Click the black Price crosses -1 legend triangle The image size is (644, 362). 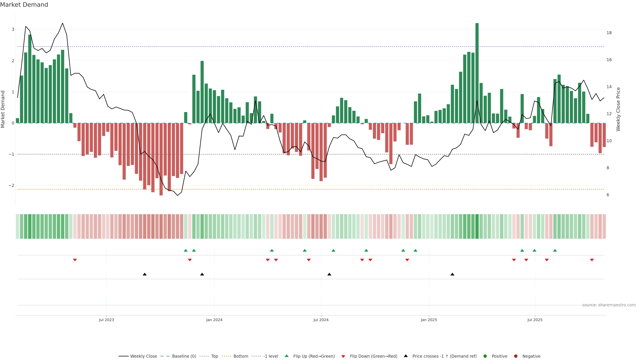406,356
